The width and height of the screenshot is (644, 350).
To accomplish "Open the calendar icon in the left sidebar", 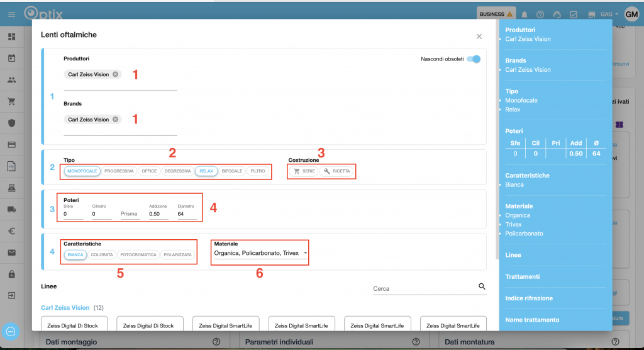I will pos(11,59).
